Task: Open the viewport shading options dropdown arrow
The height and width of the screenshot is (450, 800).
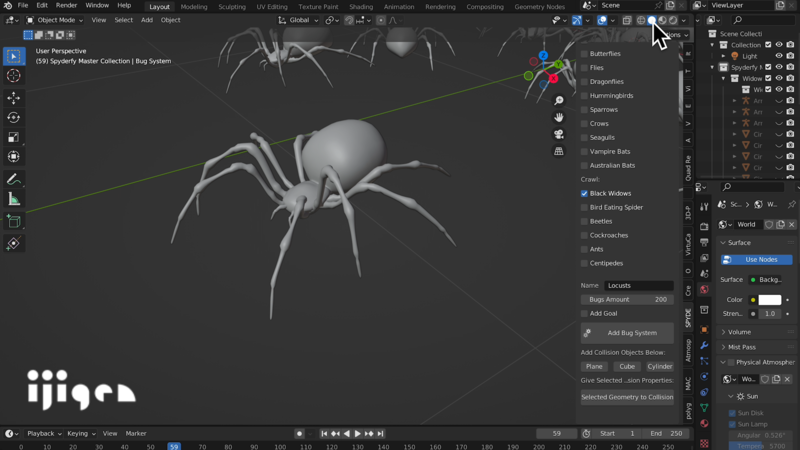Action: pyautogui.click(x=684, y=20)
